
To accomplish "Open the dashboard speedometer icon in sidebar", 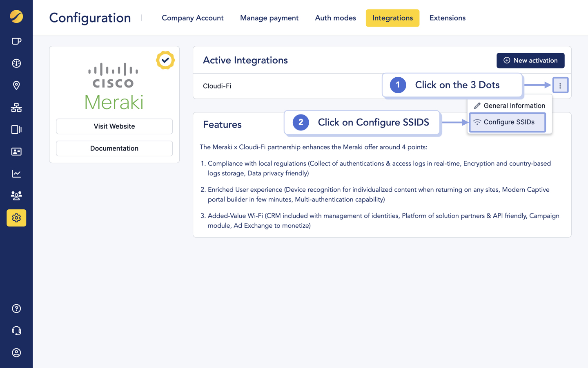I will click(x=16, y=63).
